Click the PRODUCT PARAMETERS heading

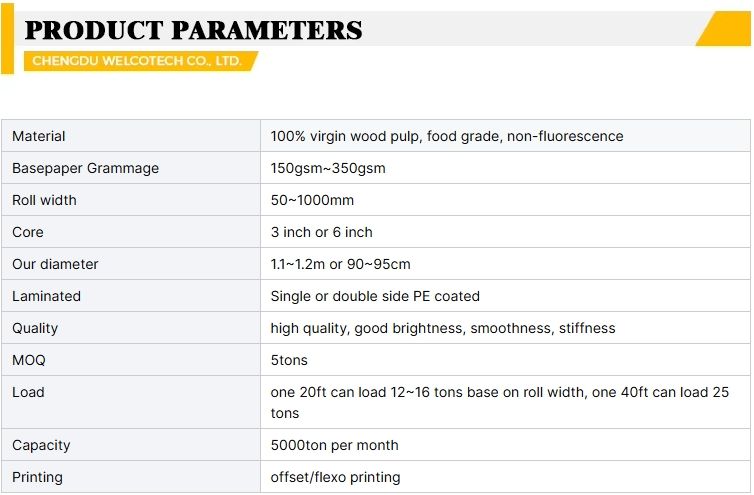point(193,30)
